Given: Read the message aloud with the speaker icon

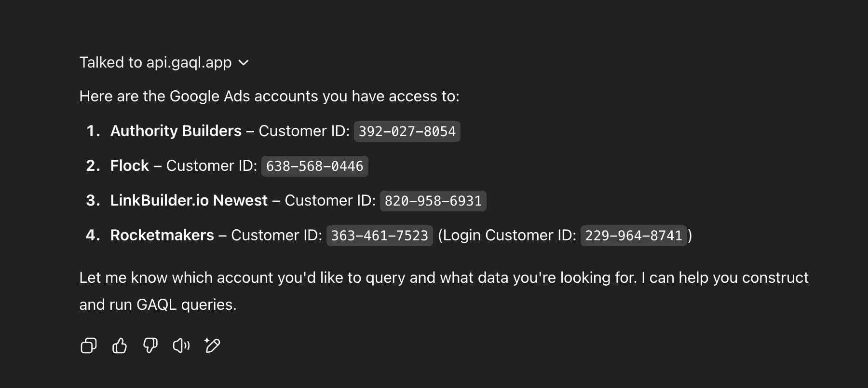Looking at the screenshot, I should [181, 345].
